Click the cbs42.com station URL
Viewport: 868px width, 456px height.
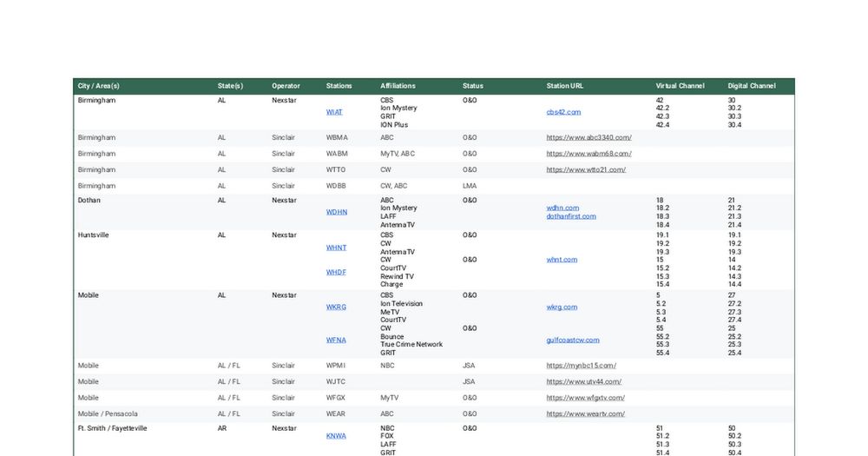click(x=563, y=112)
